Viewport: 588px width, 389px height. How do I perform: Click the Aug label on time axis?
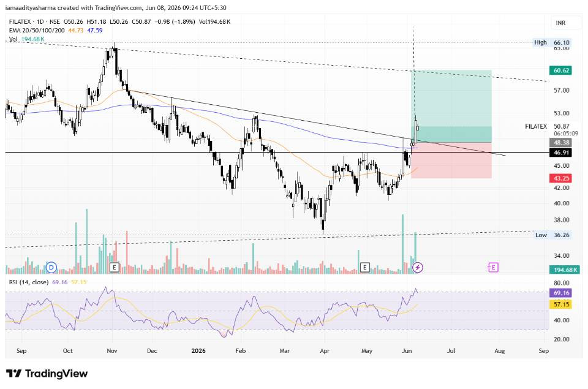[x=500, y=351]
